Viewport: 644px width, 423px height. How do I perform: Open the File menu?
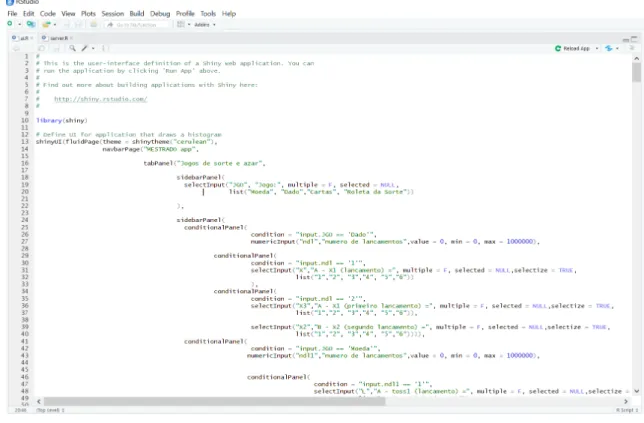(12, 14)
